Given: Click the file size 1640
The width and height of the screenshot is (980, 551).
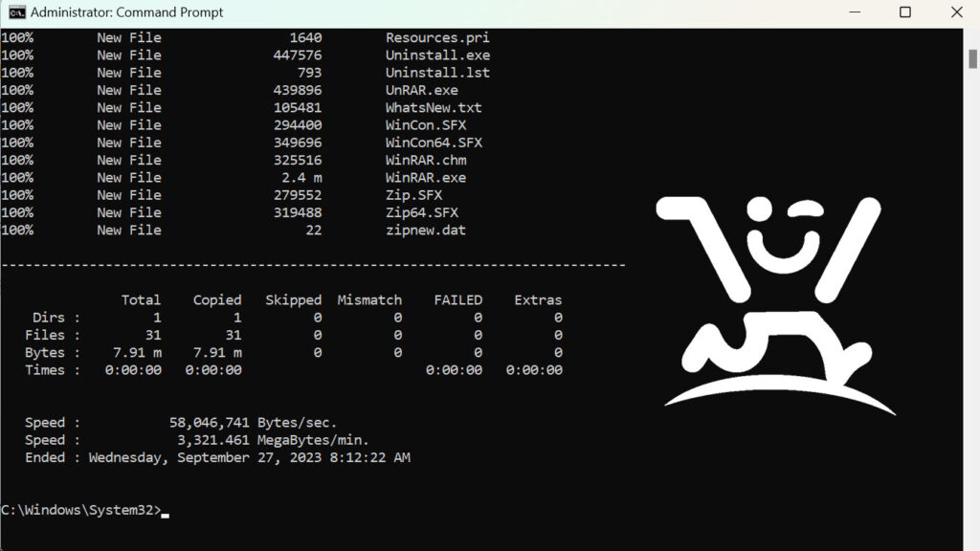Looking at the screenshot, I should 305,37.
